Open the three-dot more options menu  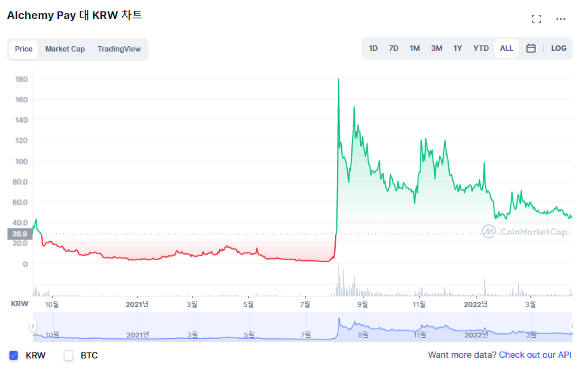(x=561, y=19)
